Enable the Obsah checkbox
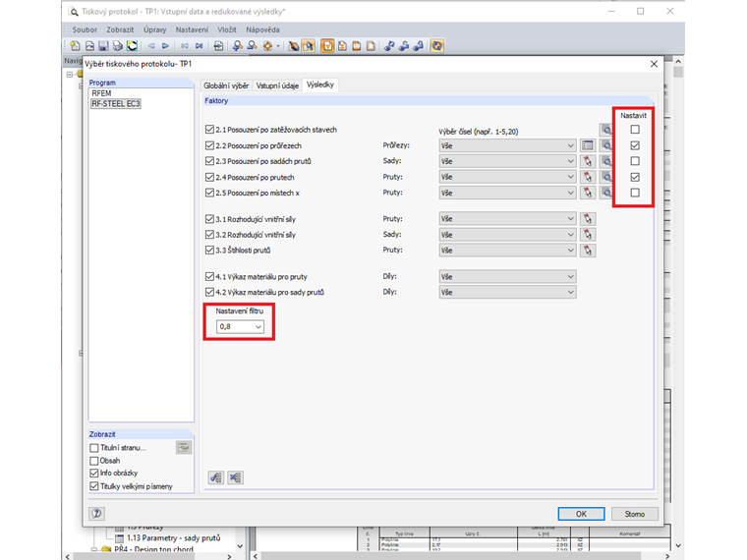Viewport: 747px width, 560px height. pos(93,461)
